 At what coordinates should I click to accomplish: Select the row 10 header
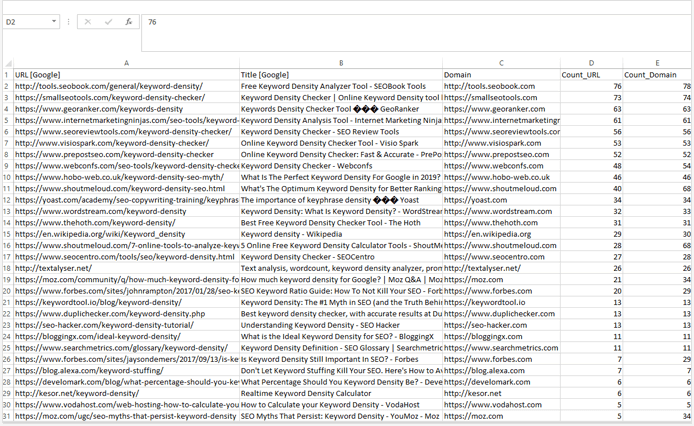[x=8, y=177]
